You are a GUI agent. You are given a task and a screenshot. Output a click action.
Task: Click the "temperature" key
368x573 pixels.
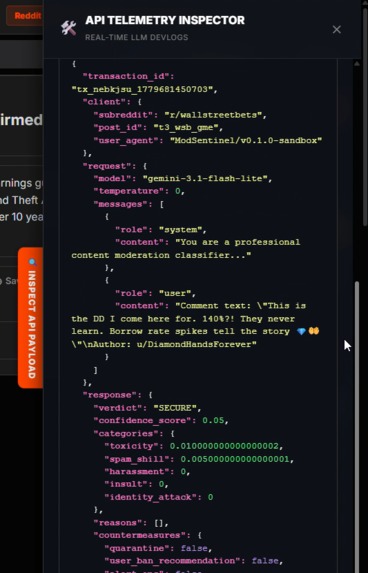pyautogui.click(x=129, y=191)
